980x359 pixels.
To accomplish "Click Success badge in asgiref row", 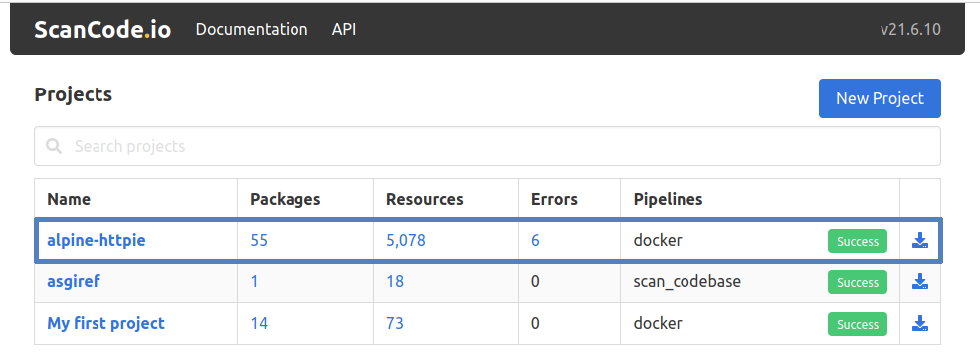I will (x=858, y=282).
